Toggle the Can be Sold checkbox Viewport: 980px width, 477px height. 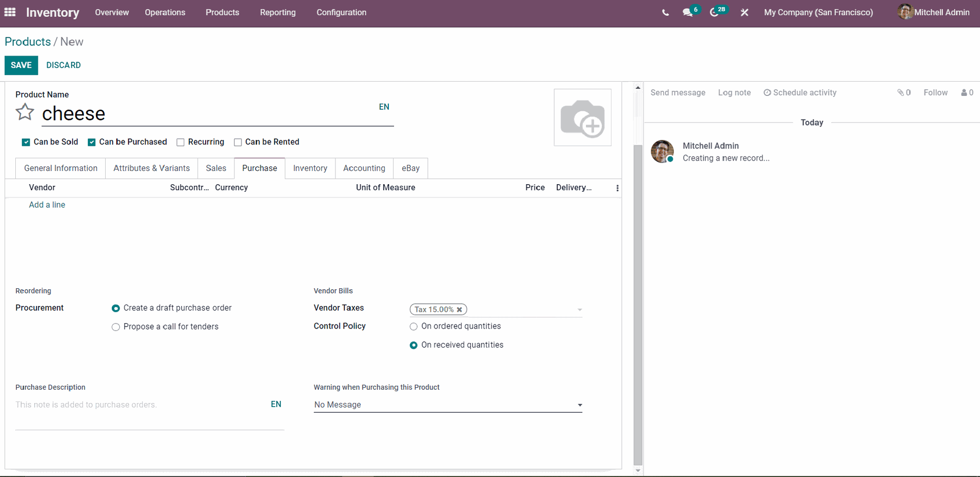click(x=26, y=142)
